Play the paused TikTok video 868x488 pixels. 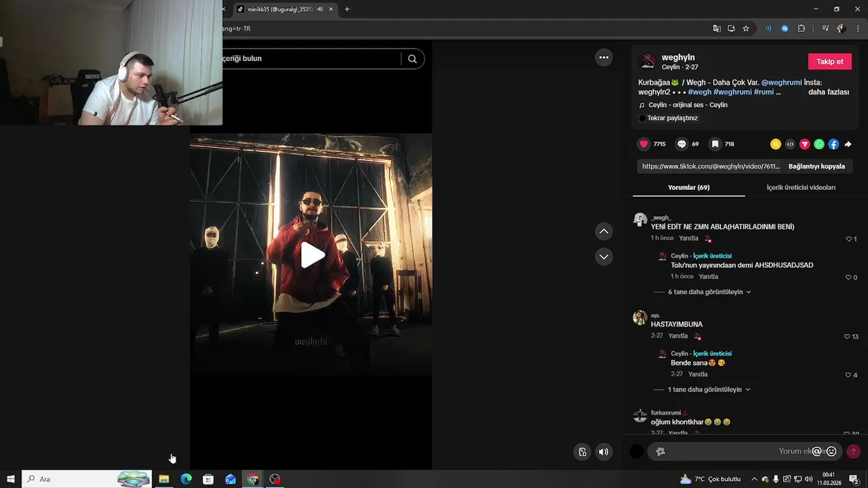point(312,255)
